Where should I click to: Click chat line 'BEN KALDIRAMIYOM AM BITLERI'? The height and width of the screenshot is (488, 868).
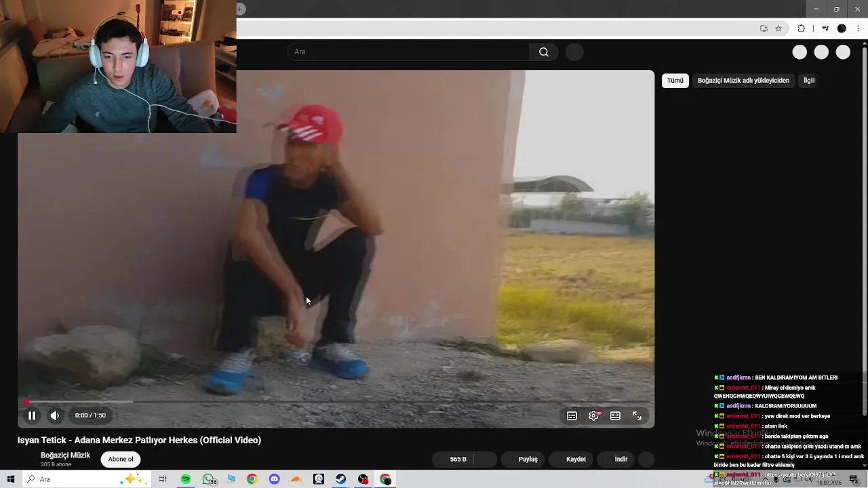(795, 378)
